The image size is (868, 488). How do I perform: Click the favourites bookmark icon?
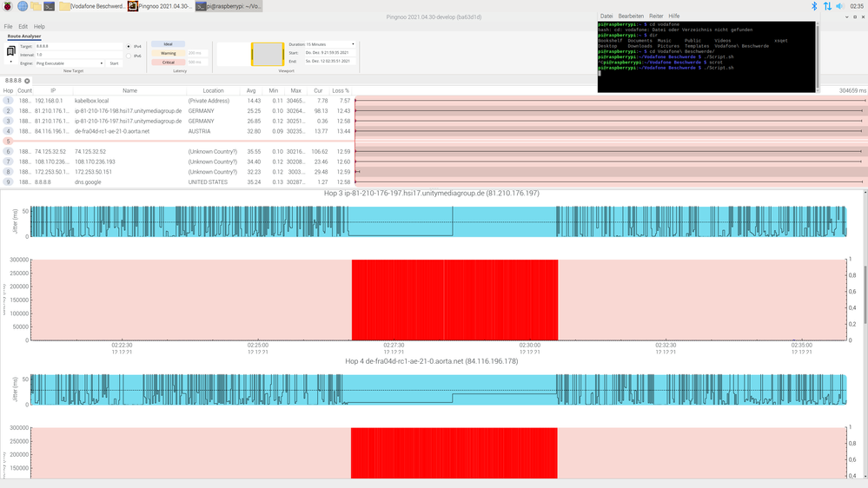(10, 51)
